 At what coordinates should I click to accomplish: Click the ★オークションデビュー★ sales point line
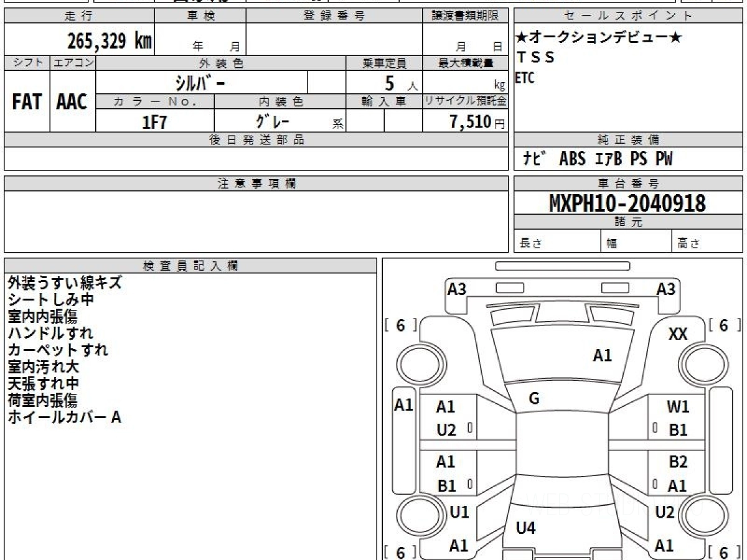click(x=599, y=37)
